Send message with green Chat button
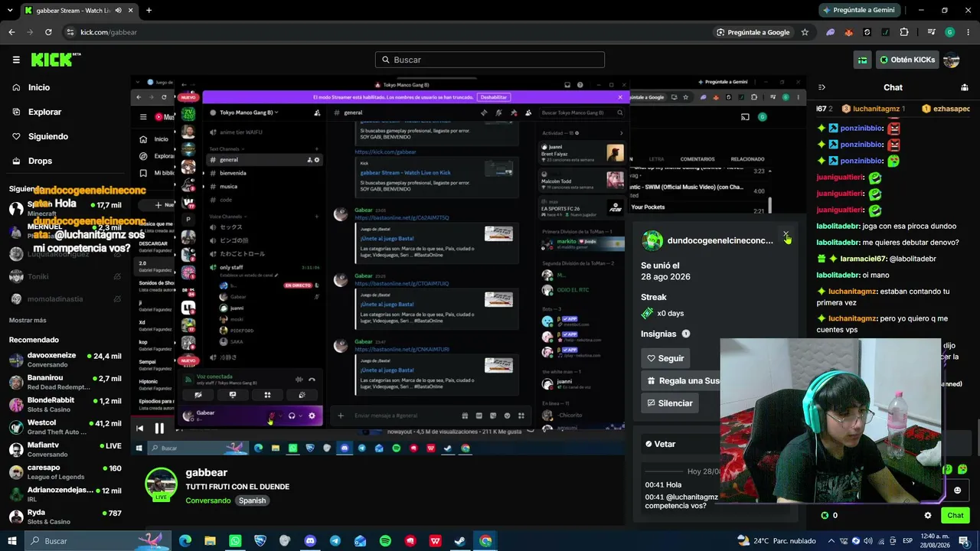The image size is (980, 551). (x=955, y=515)
